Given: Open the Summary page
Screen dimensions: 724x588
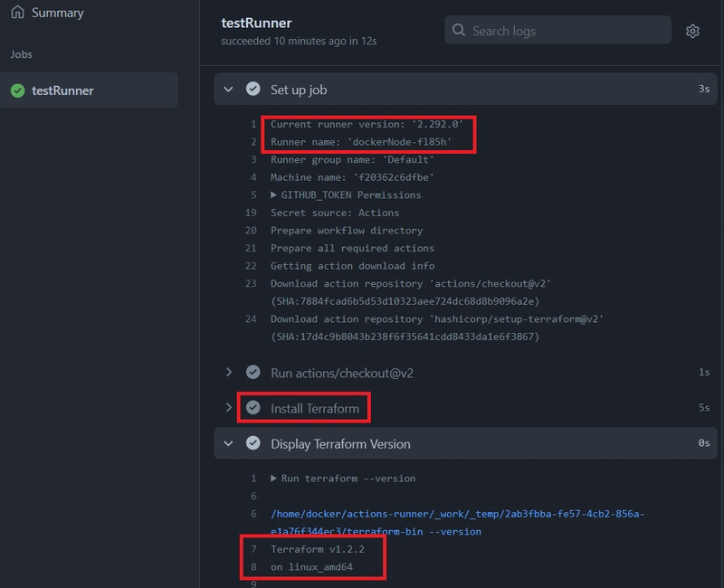Looking at the screenshot, I should point(57,13).
